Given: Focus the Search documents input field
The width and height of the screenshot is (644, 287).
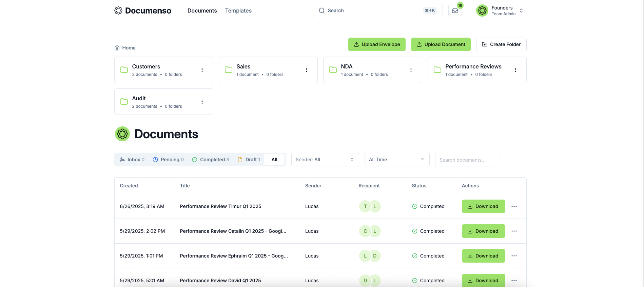Looking at the screenshot, I should tap(467, 160).
